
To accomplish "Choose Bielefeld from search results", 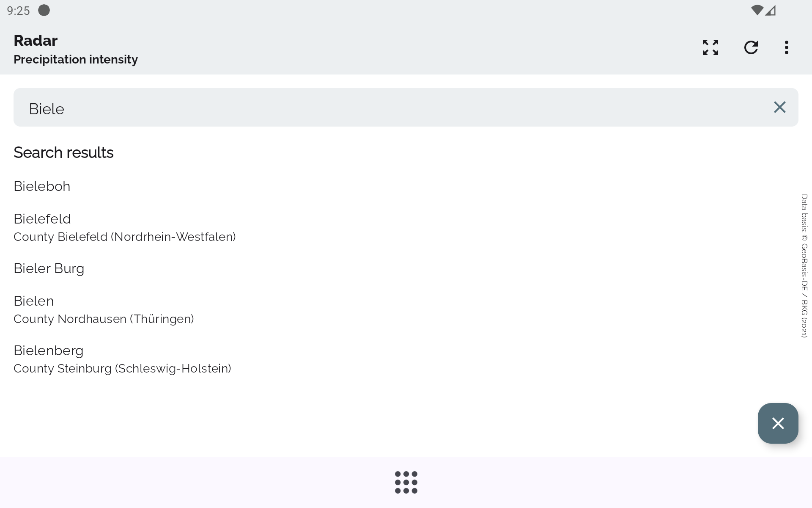I will [x=42, y=219].
